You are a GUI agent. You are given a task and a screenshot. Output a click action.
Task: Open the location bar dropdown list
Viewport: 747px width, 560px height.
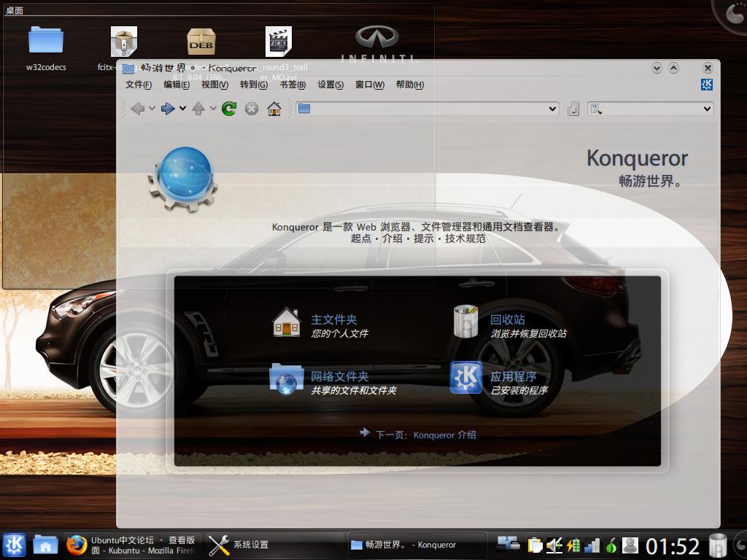tap(552, 109)
